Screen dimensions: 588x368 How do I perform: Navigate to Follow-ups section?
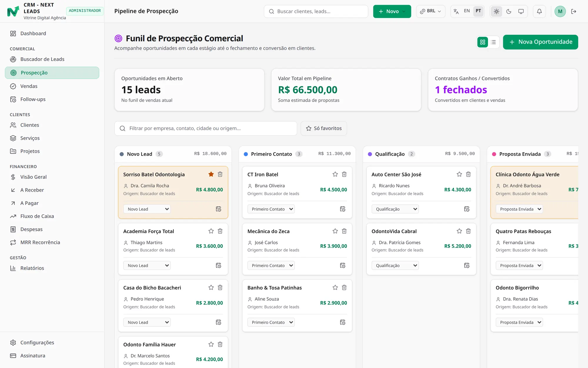[x=52, y=99]
